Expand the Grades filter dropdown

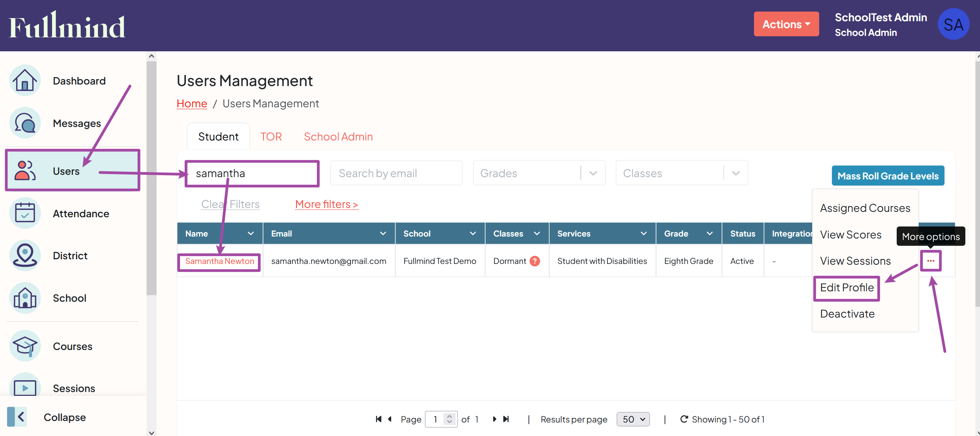(593, 173)
